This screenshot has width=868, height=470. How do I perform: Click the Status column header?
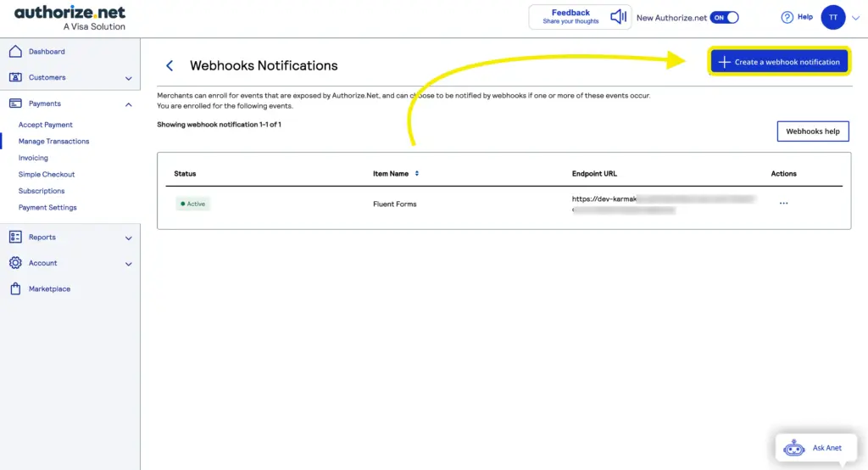(185, 173)
